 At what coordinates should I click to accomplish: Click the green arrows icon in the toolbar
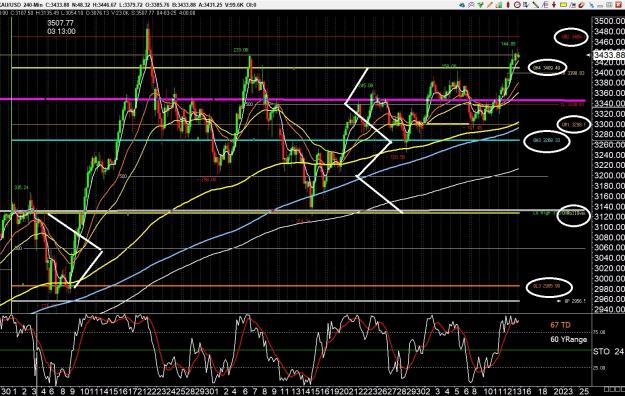tap(481, 5)
